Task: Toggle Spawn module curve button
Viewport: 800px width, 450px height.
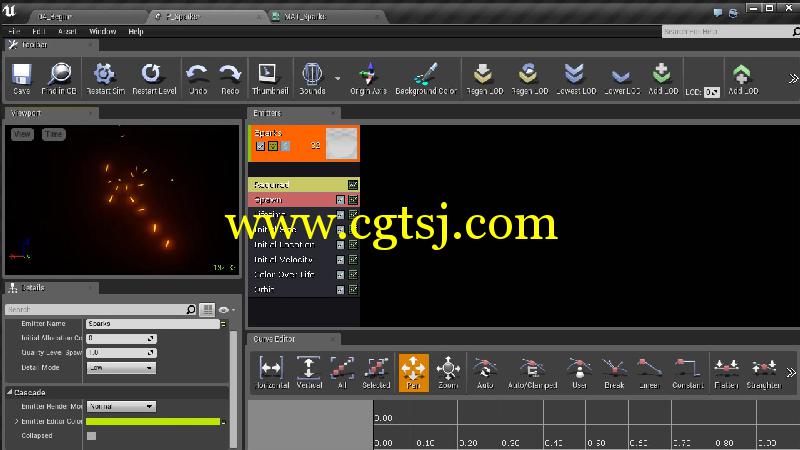Action: tap(353, 200)
